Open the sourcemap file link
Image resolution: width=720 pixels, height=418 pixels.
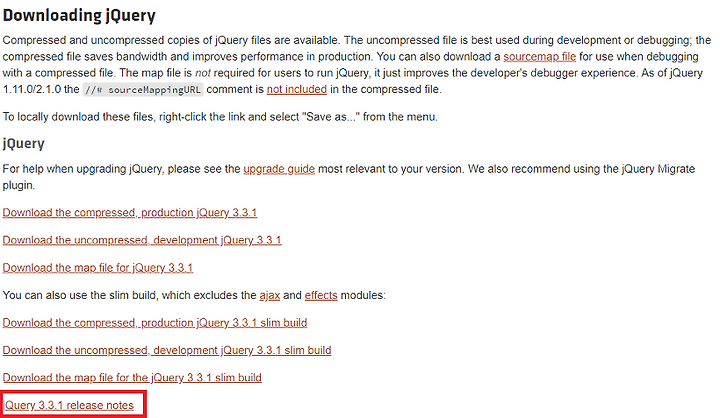[x=540, y=56]
